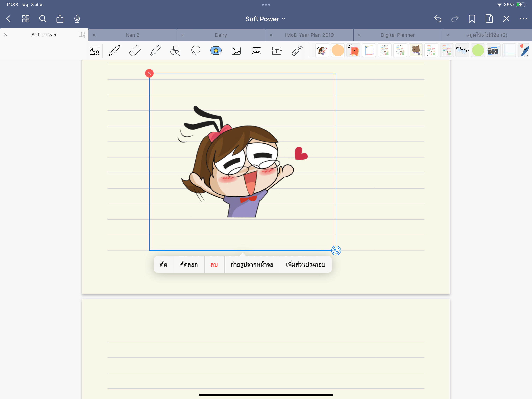Select the Pen tool
The image size is (532, 399).
115,50
